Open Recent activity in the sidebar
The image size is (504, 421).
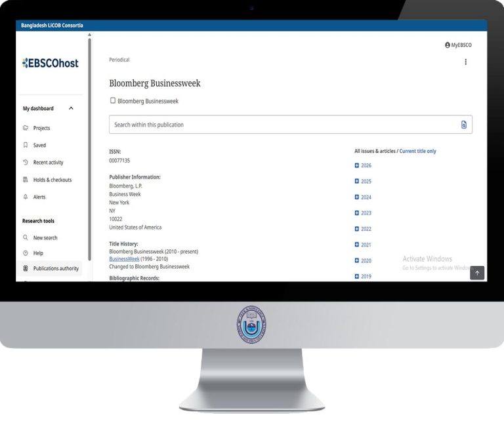[48, 163]
